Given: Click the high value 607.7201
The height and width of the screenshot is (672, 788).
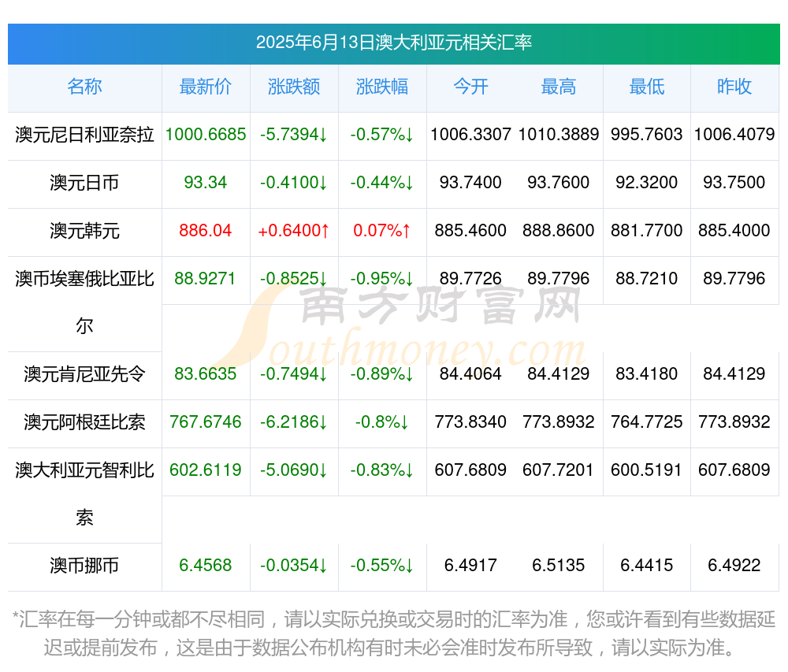Looking at the screenshot, I should coord(559,470).
